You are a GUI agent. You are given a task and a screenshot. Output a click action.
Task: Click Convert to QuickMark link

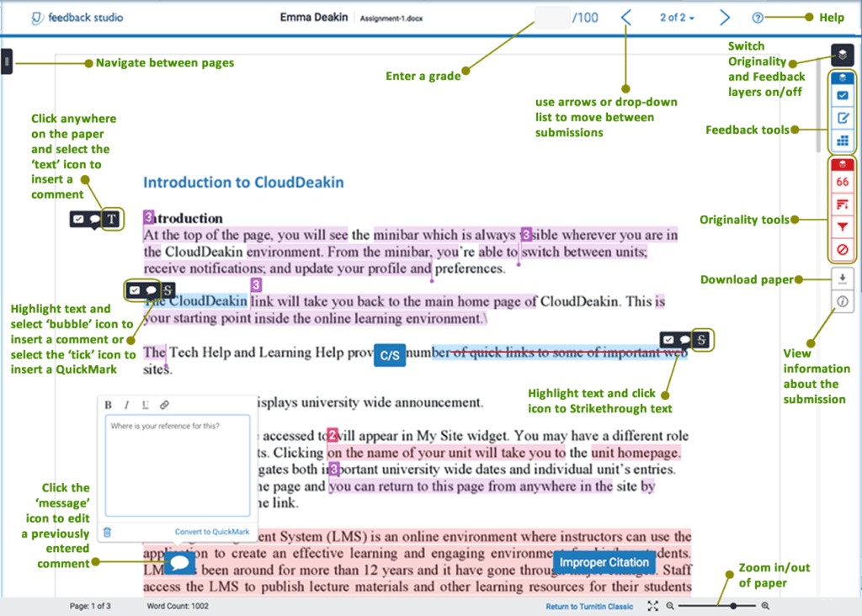(x=211, y=532)
